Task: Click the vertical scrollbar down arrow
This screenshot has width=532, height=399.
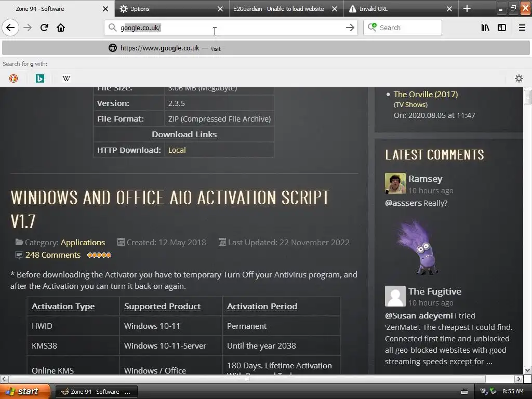Action: tap(528, 370)
